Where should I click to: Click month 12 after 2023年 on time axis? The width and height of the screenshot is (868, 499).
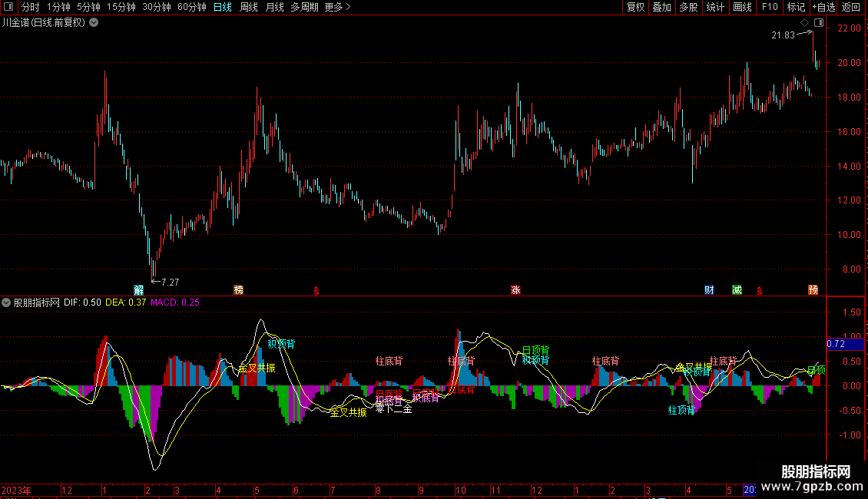(67, 490)
